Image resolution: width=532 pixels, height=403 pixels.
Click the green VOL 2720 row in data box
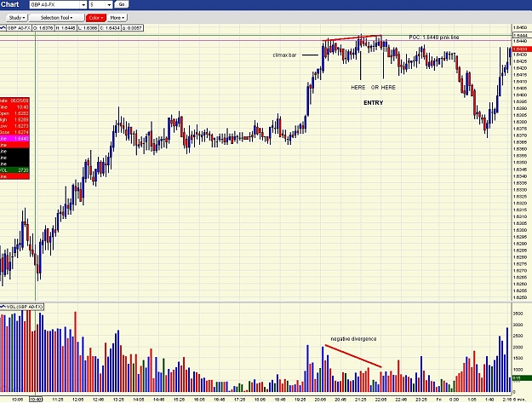click(14, 170)
